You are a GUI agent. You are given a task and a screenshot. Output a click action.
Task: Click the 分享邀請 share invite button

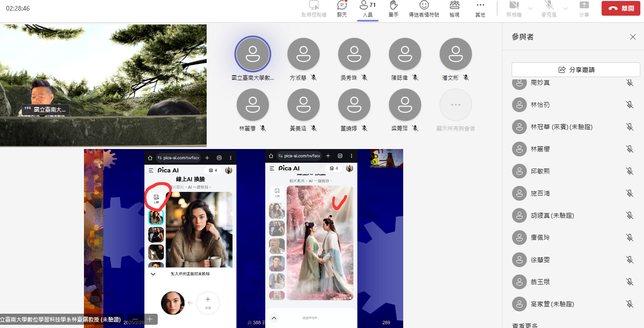pos(576,70)
